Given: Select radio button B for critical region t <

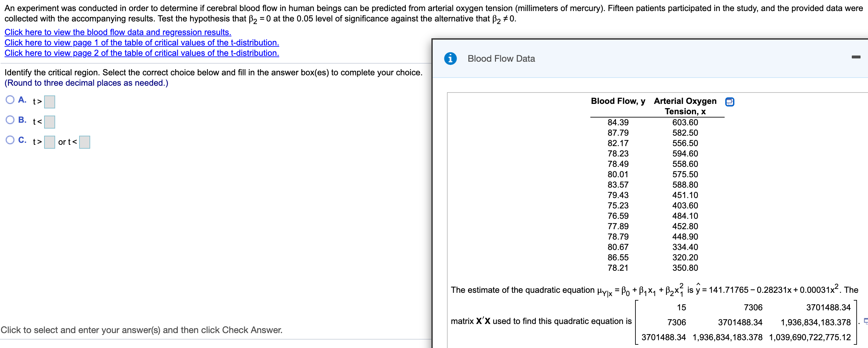Looking at the screenshot, I should pyautogui.click(x=10, y=120).
